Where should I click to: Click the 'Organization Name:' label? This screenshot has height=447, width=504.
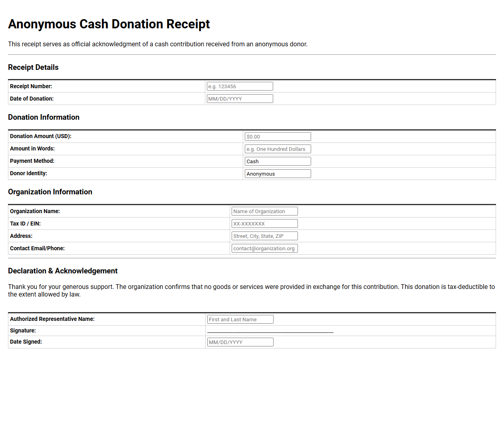click(x=35, y=211)
